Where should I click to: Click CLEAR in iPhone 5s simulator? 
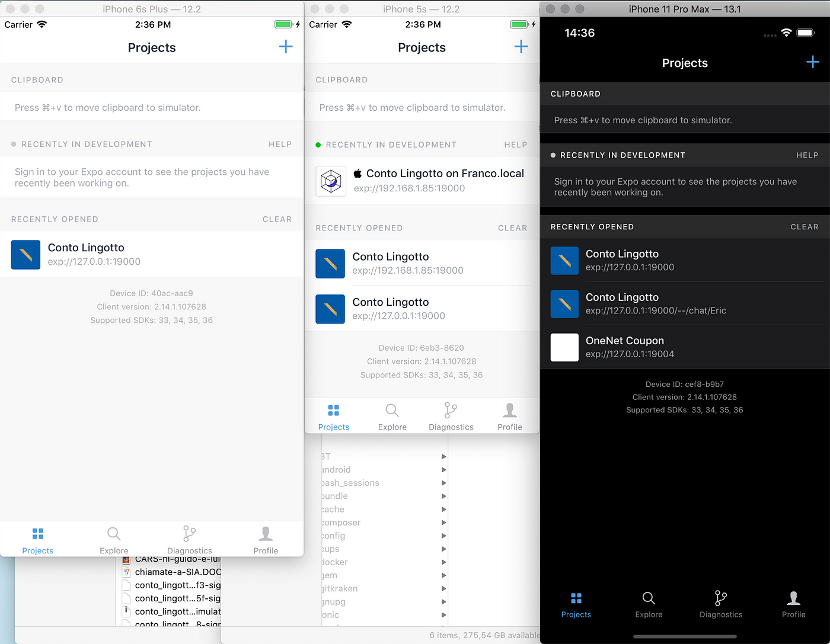point(513,228)
